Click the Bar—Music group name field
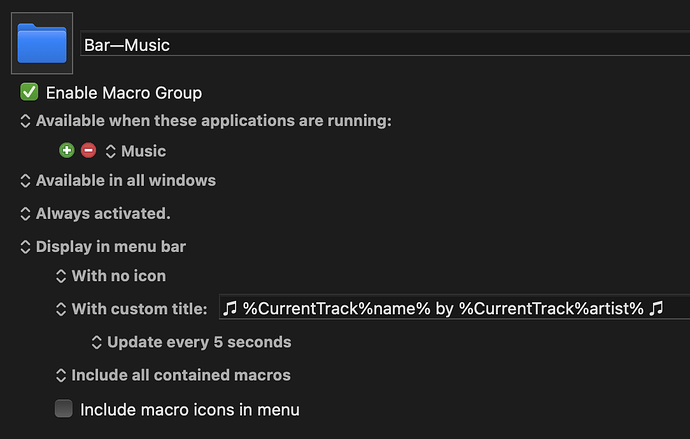This screenshot has height=439, width=690. click(x=385, y=44)
